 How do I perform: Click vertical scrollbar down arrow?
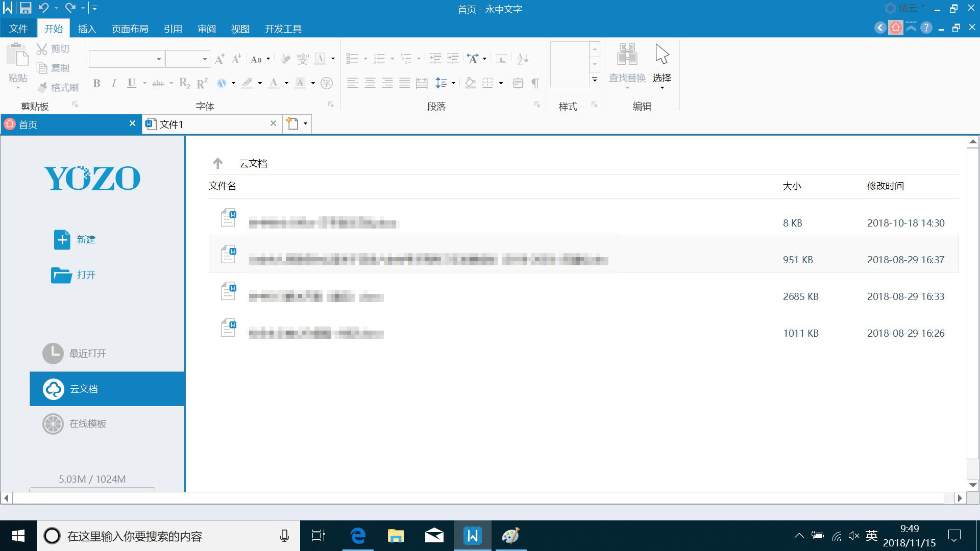(x=973, y=485)
